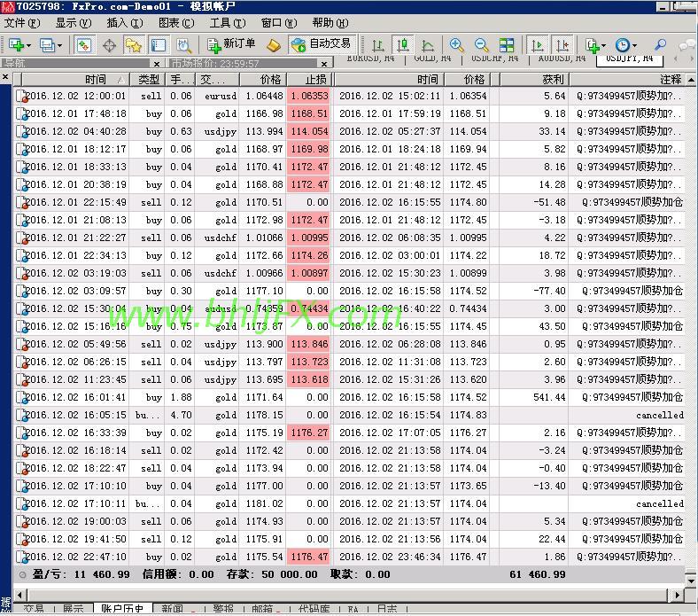
Task: Expand the new chart dropdown arrow
Action: click(x=28, y=46)
